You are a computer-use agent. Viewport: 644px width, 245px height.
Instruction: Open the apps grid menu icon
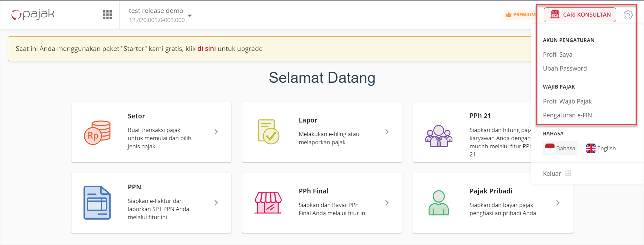[x=107, y=15]
